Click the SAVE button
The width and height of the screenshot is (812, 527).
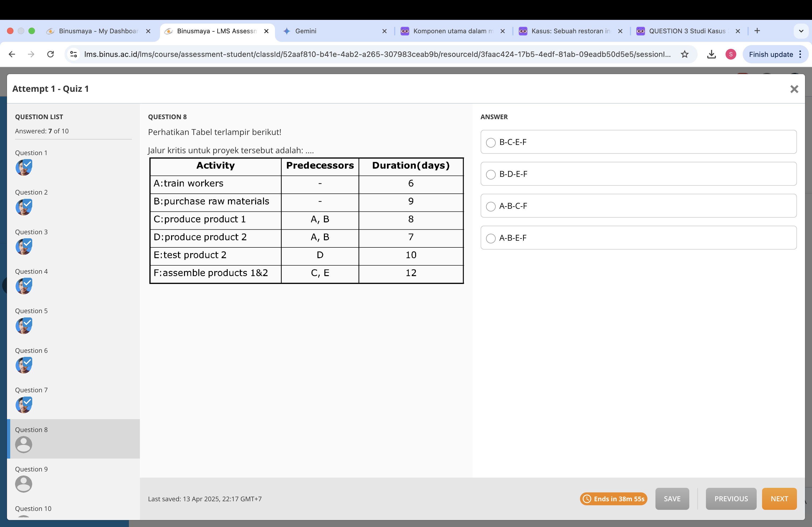coord(672,499)
